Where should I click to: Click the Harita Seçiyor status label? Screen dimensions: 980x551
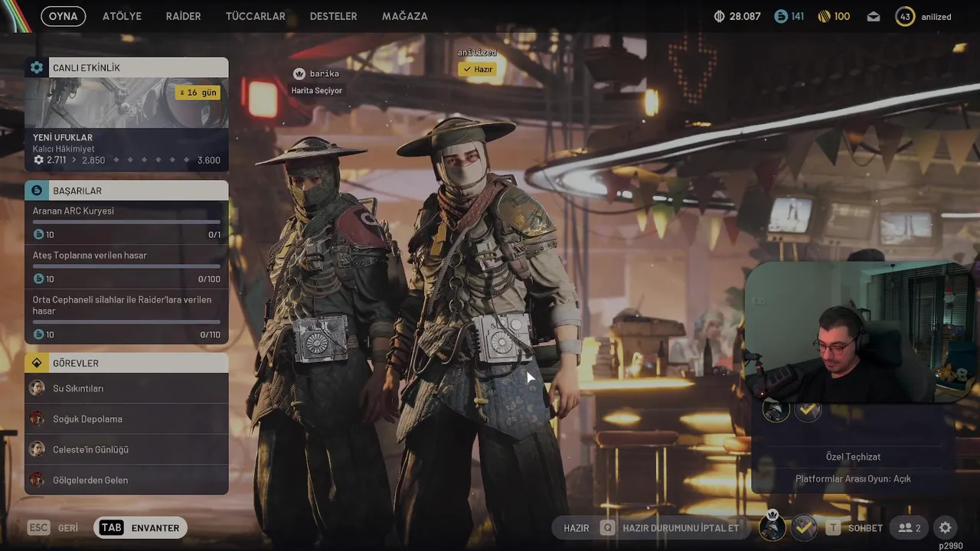coord(316,90)
